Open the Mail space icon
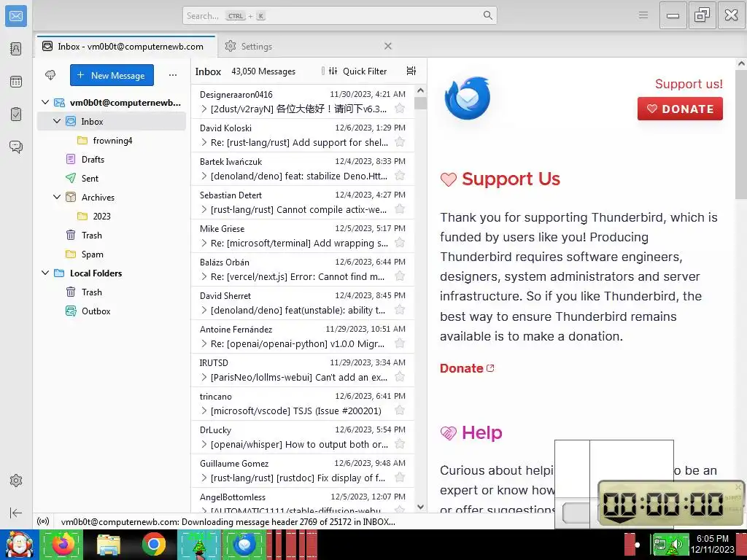The image size is (747, 560). [x=16, y=16]
